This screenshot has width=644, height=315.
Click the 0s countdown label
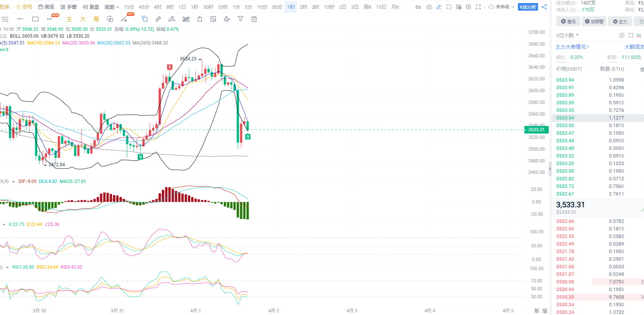418,7
